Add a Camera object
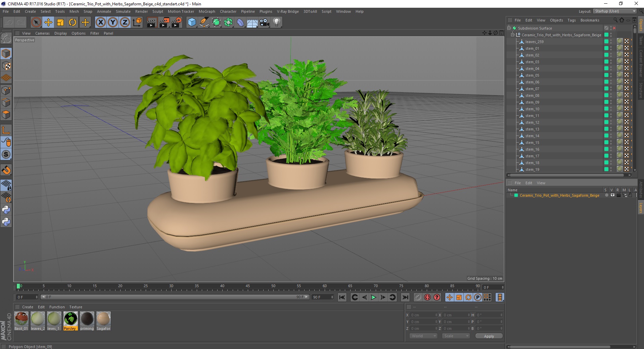The width and height of the screenshot is (644, 349). (x=265, y=23)
